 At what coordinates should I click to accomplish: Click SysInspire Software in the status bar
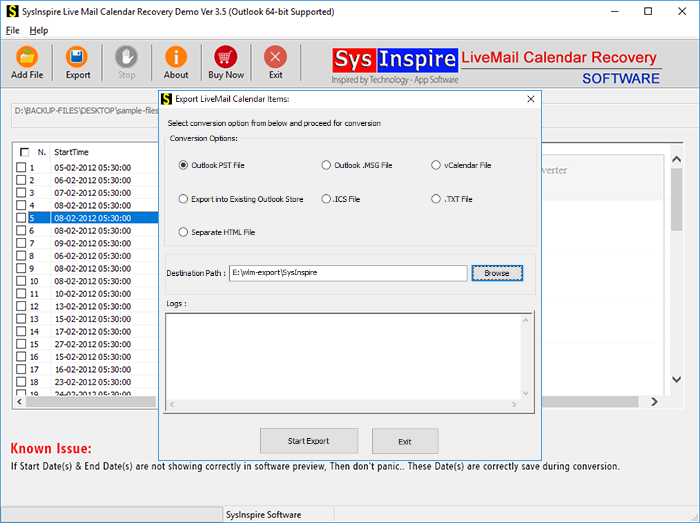coord(263,515)
